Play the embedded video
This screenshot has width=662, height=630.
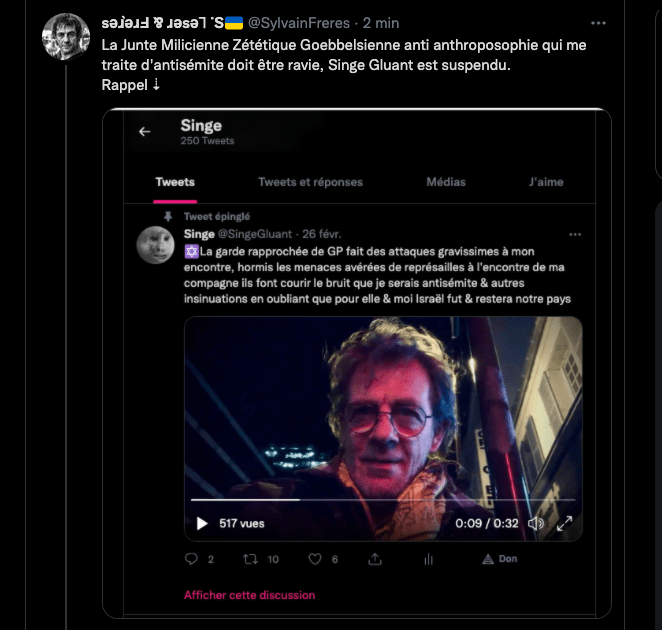coord(202,522)
